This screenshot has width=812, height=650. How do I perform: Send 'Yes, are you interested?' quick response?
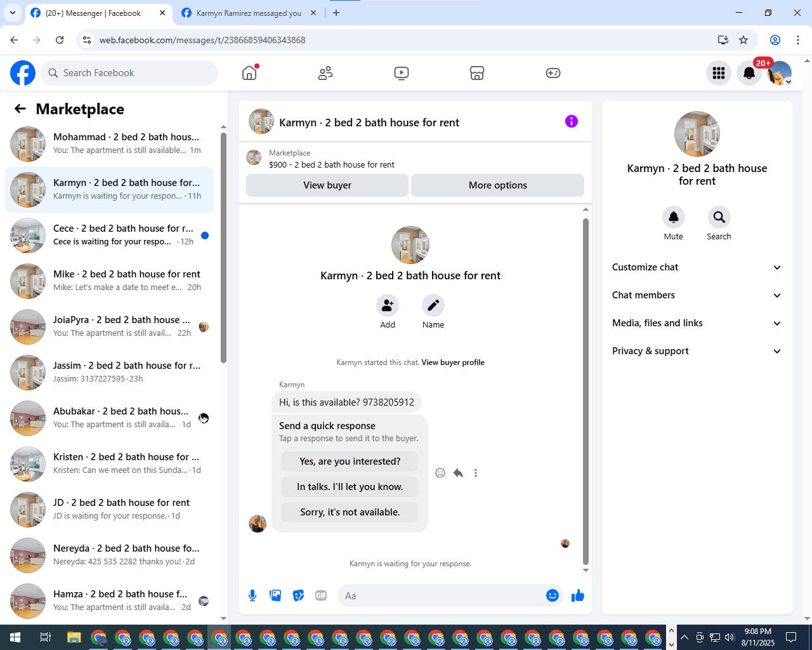[x=350, y=461]
